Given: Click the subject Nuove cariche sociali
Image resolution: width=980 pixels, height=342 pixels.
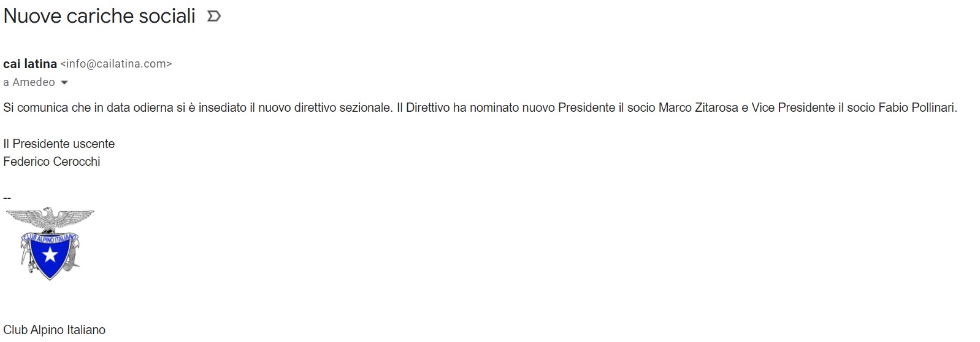Looking at the screenshot, I should 99,16.
